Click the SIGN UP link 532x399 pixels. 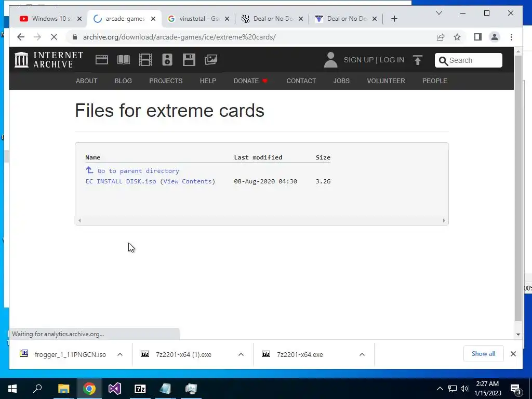(358, 60)
